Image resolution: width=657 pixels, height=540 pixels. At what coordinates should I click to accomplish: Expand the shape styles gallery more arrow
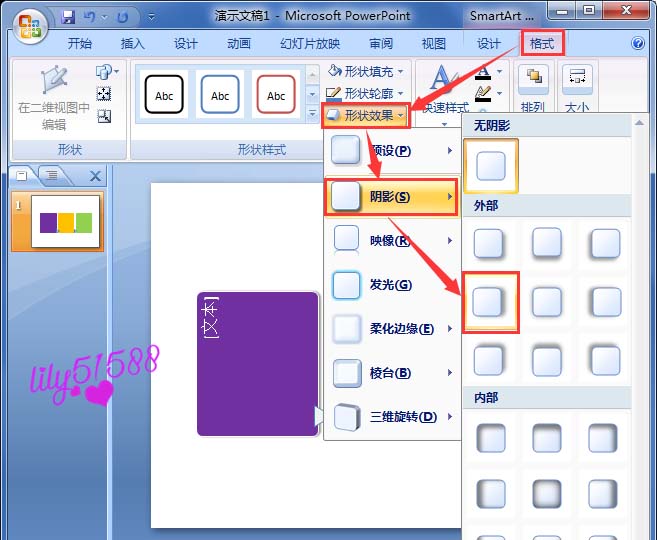point(312,114)
